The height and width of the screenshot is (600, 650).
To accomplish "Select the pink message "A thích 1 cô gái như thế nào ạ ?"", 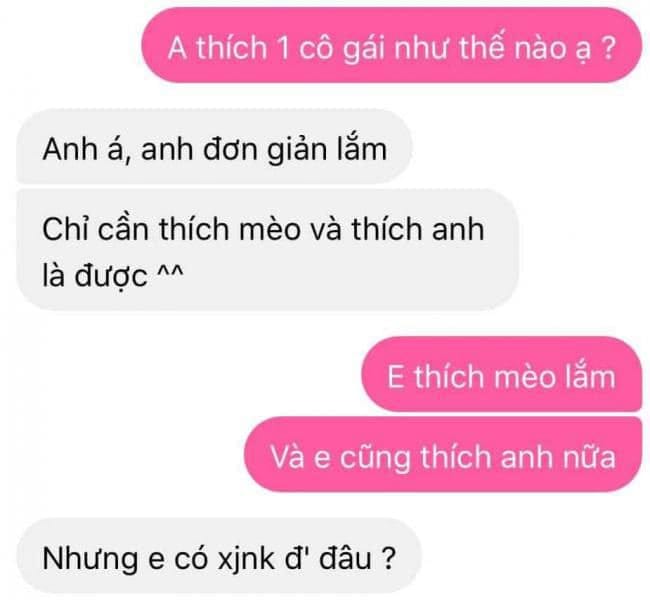I will point(391,46).
